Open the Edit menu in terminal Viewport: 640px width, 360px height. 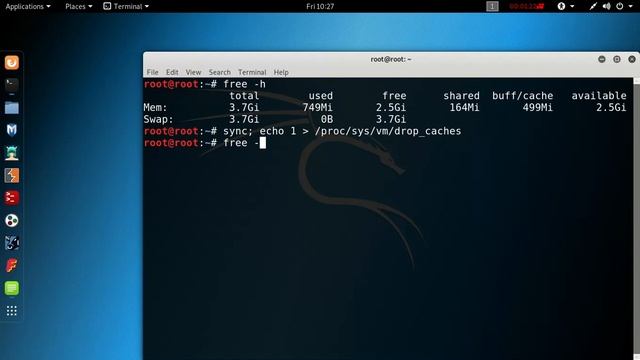tap(172, 72)
